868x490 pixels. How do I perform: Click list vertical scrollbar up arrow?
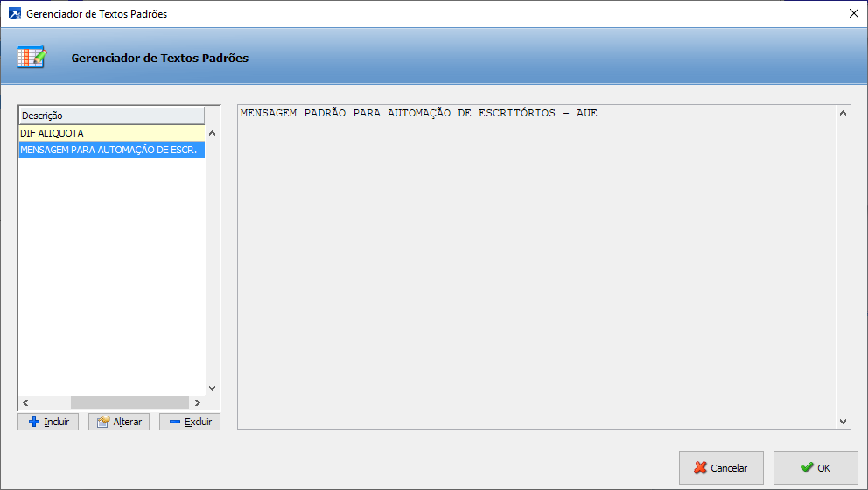pos(212,133)
